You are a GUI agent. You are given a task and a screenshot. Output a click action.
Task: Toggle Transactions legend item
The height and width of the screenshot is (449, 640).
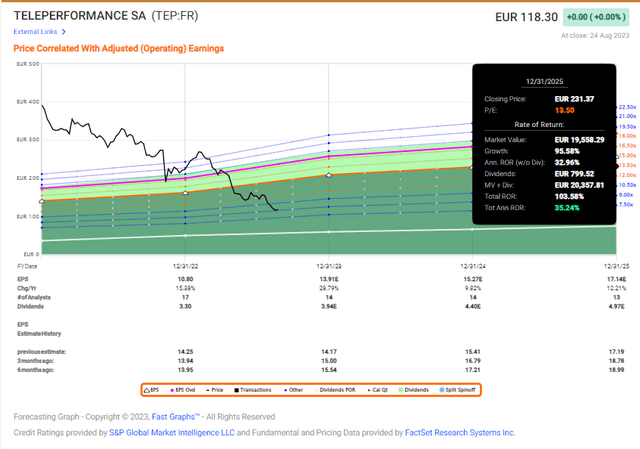click(x=253, y=390)
